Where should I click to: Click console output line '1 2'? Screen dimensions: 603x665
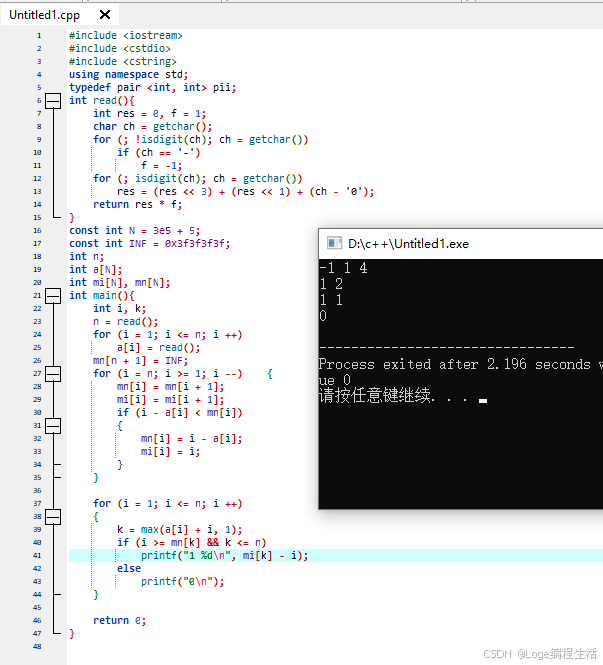coord(331,284)
